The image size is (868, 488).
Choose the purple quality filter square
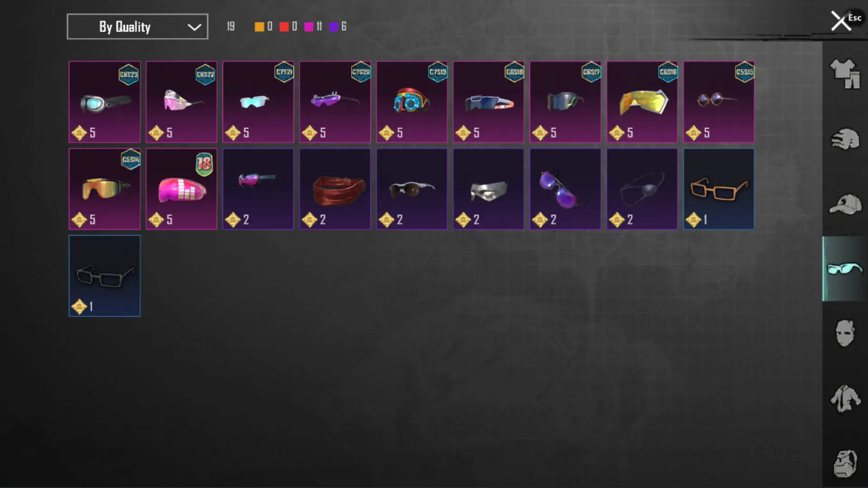[x=334, y=27]
